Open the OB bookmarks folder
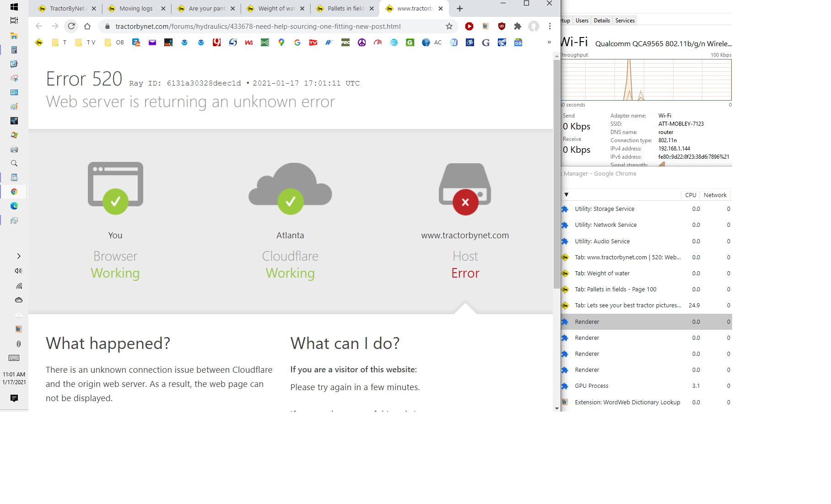 pos(114,43)
